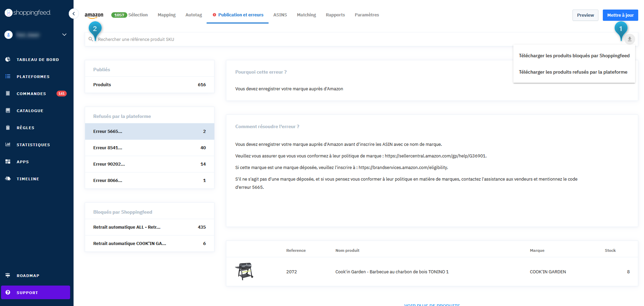644x306 pixels.
Task: Click the Plateformes list icon
Action: (8, 76)
